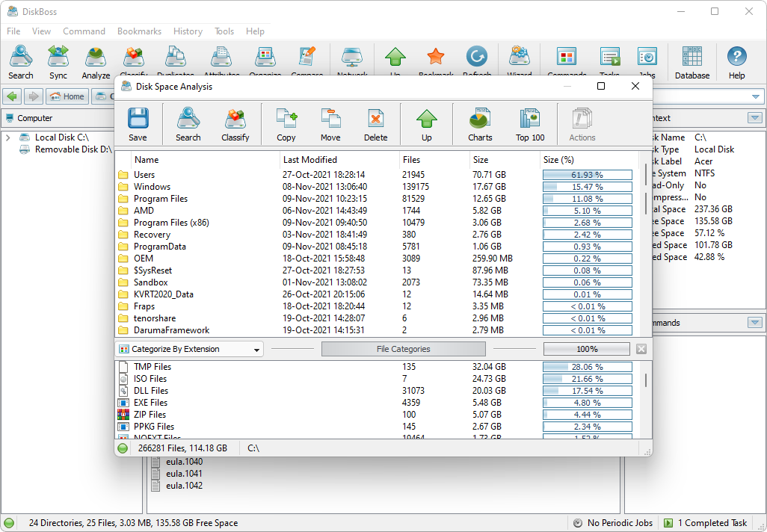Open the Categorize By Extension dropdown
This screenshot has width=767, height=532.
[189, 349]
